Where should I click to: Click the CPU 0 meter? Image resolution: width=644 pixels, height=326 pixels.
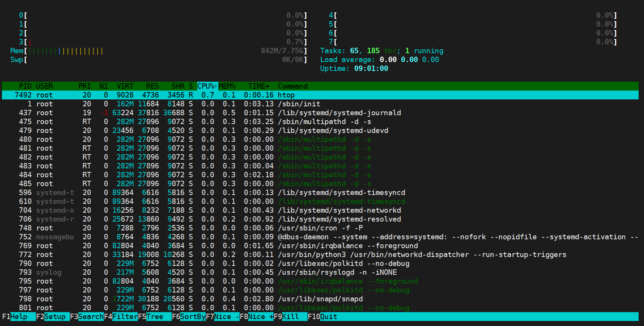click(x=163, y=15)
